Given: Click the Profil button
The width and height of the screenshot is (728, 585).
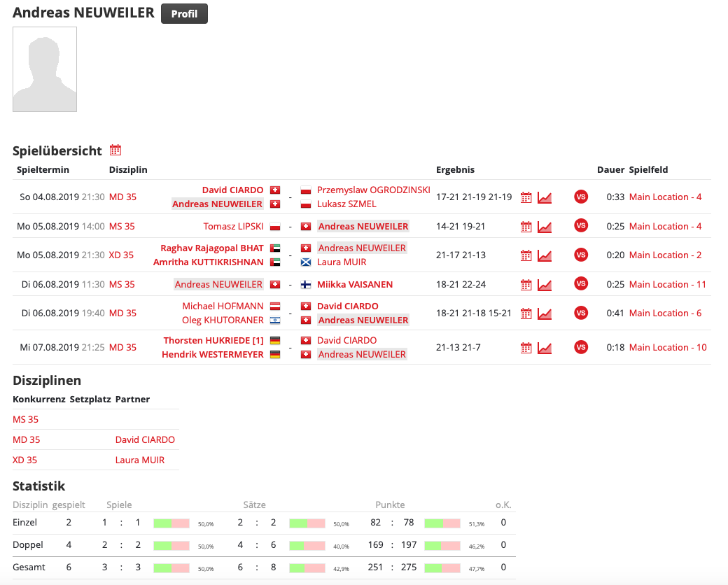Looking at the screenshot, I should pos(184,14).
